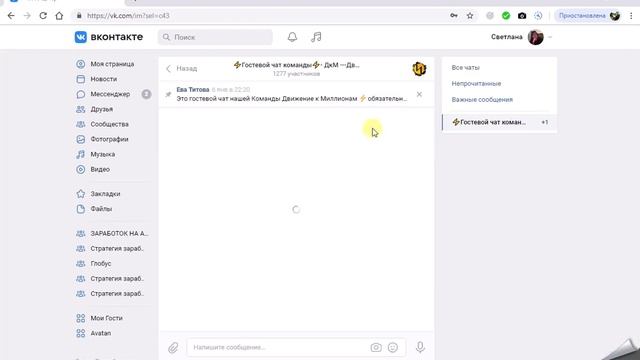Go back with browser back arrow
The height and width of the screenshot is (360, 640).
pyautogui.click(x=11, y=16)
